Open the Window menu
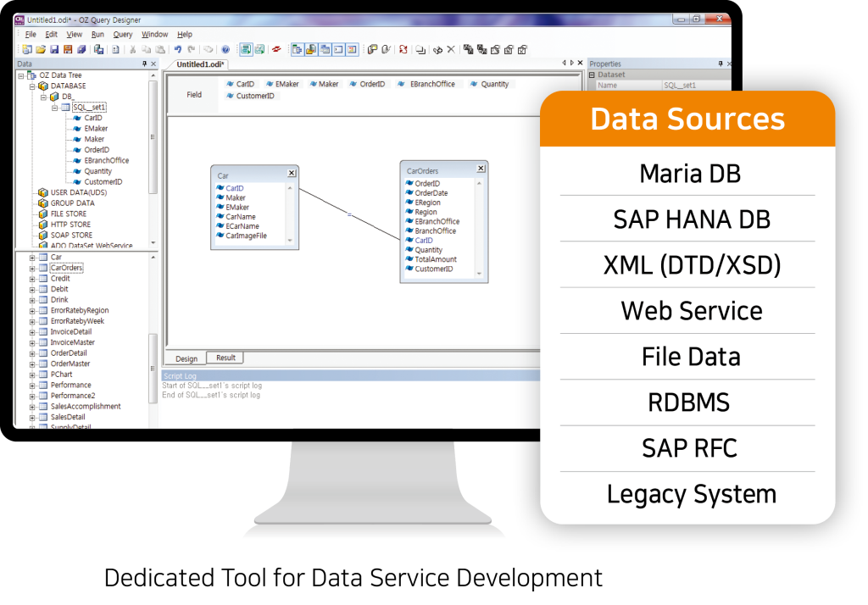 click(x=154, y=35)
